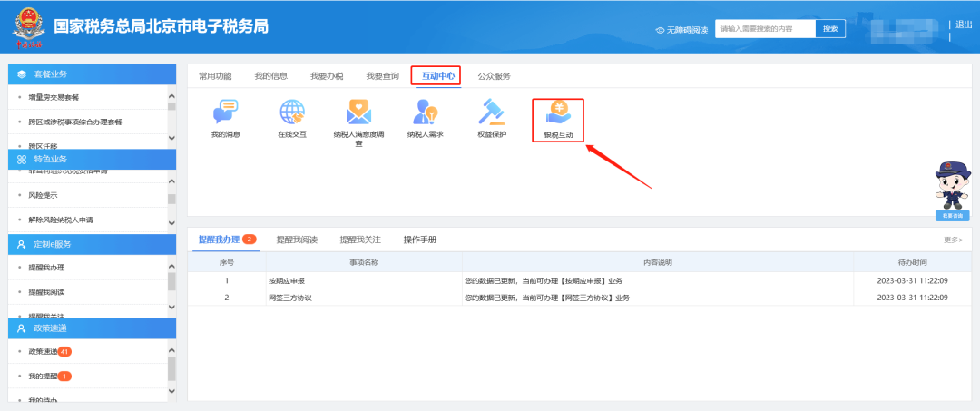The height and width of the screenshot is (411, 980).
Task: Open the 在线交互 globe icon
Action: click(292, 112)
